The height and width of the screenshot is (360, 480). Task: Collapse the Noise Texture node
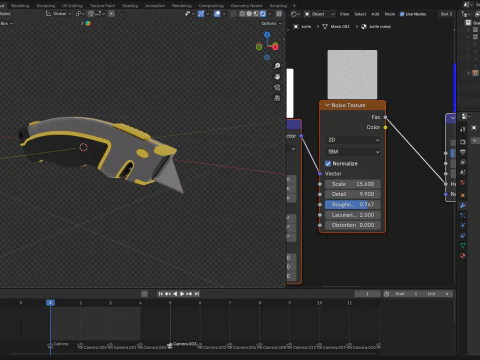tap(327, 105)
